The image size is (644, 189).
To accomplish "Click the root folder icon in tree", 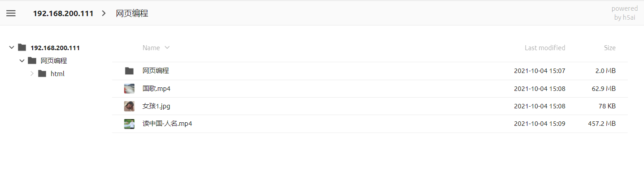I will [22, 47].
